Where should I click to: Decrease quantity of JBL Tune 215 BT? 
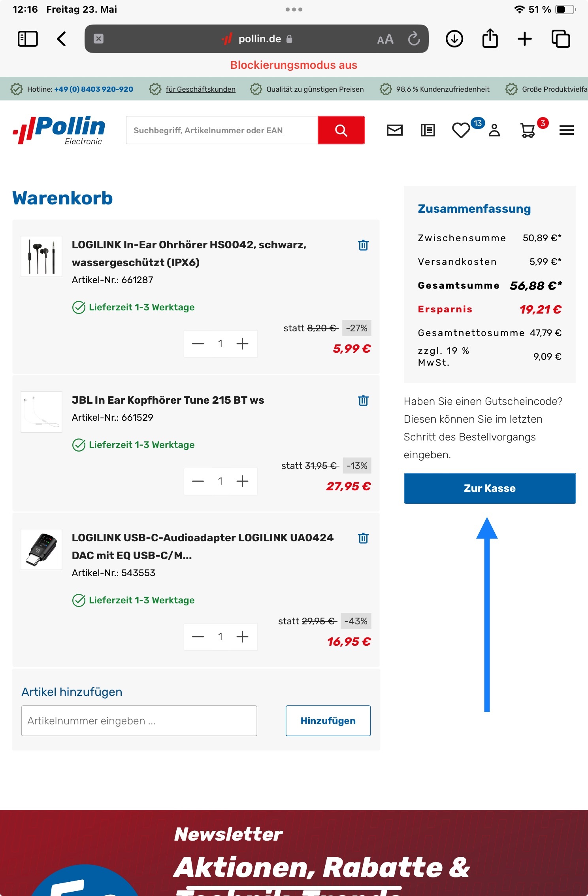[x=198, y=481]
